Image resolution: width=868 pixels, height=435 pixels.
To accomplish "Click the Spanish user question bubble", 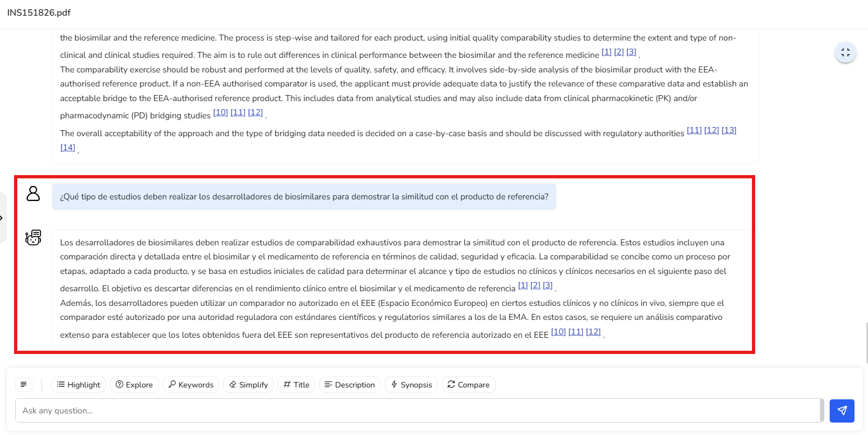I will 304,197.
